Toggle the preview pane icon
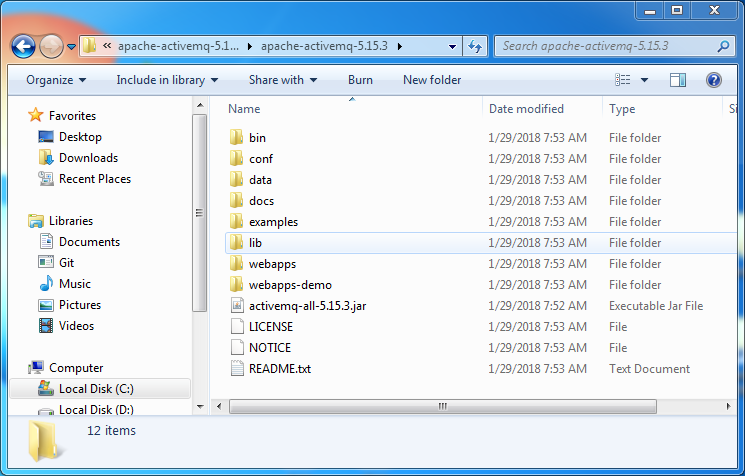Image resolution: width=745 pixels, height=476 pixels. pos(678,80)
